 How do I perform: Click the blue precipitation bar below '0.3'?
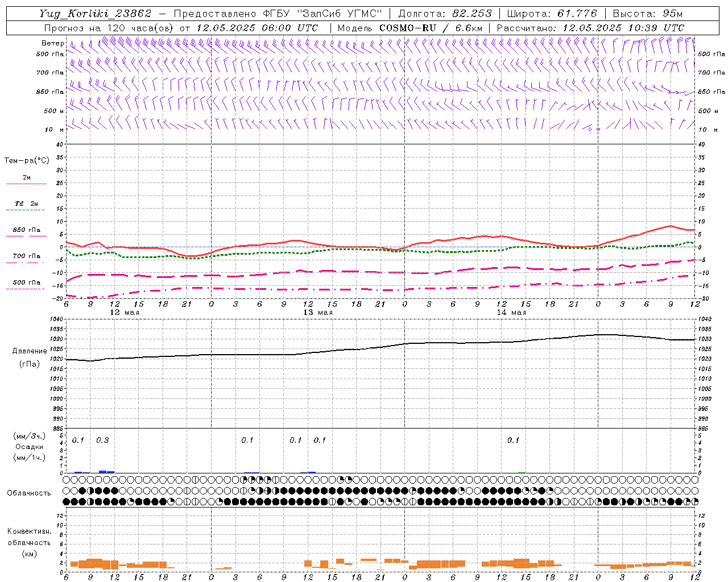click(106, 472)
